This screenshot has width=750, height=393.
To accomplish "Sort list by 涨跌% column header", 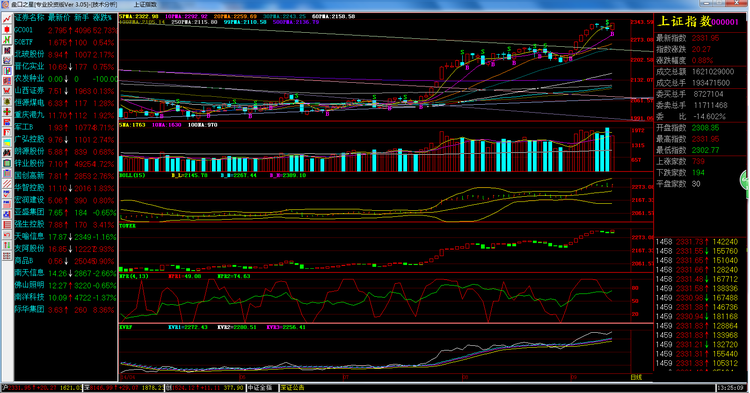I will click(x=102, y=18).
